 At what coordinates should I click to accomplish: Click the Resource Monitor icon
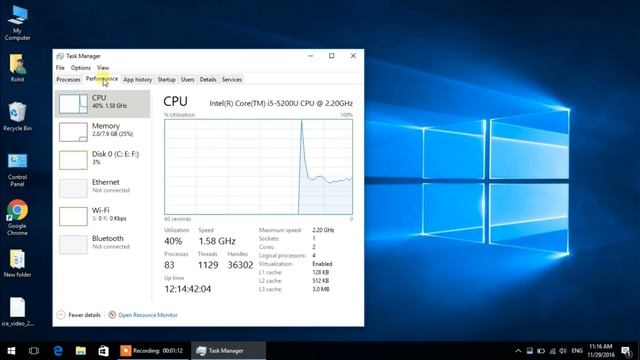tap(112, 315)
